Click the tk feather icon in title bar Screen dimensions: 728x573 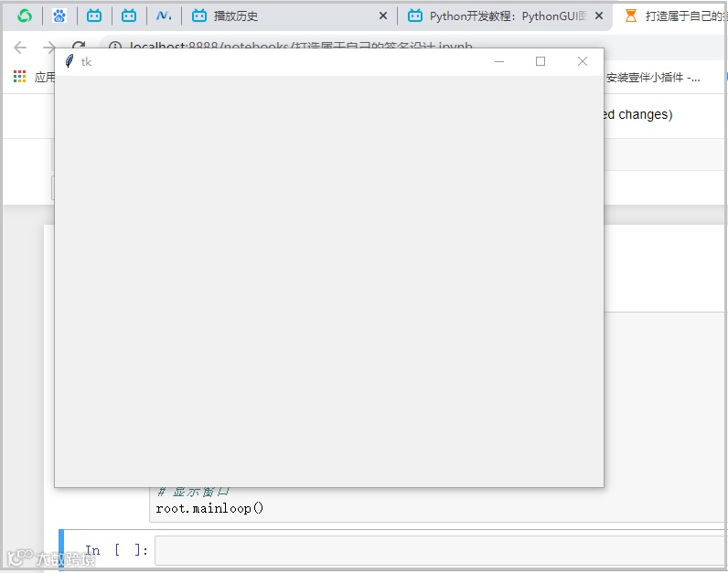click(x=70, y=61)
